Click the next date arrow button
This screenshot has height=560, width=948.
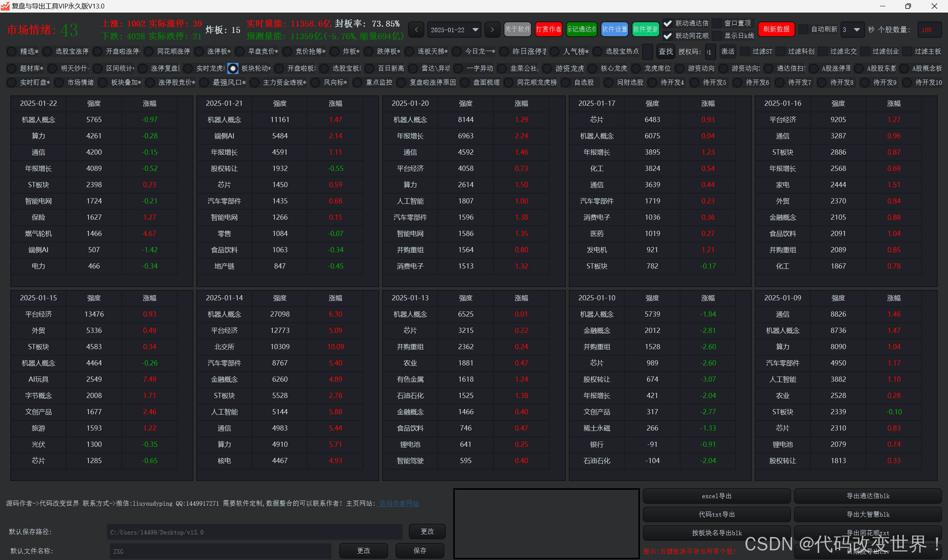(492, 30)
